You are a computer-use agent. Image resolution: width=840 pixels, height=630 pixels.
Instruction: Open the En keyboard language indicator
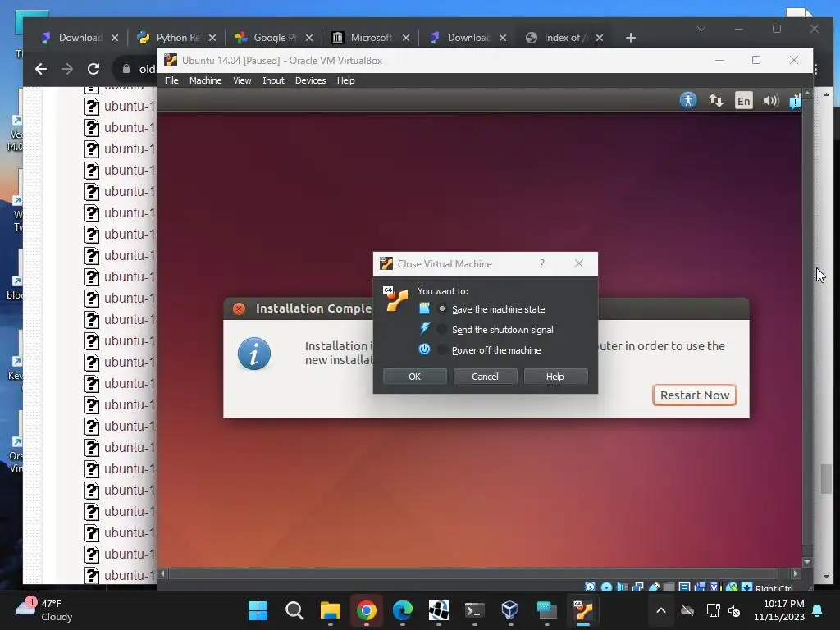743,101
